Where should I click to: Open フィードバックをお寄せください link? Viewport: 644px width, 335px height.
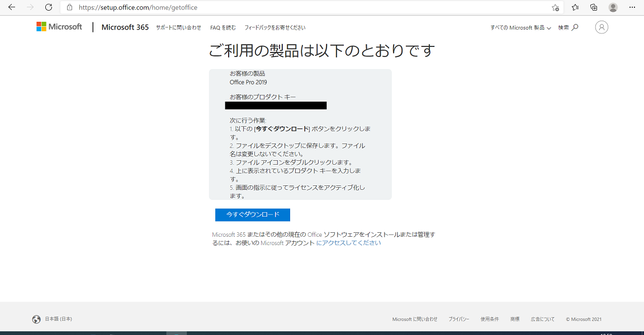click(x=275, y=27)
